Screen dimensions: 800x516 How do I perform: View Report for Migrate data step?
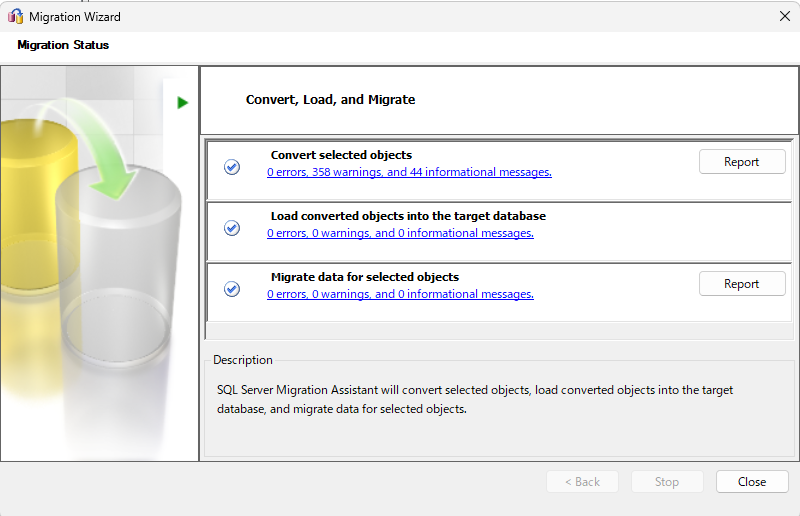pos(741,284)
